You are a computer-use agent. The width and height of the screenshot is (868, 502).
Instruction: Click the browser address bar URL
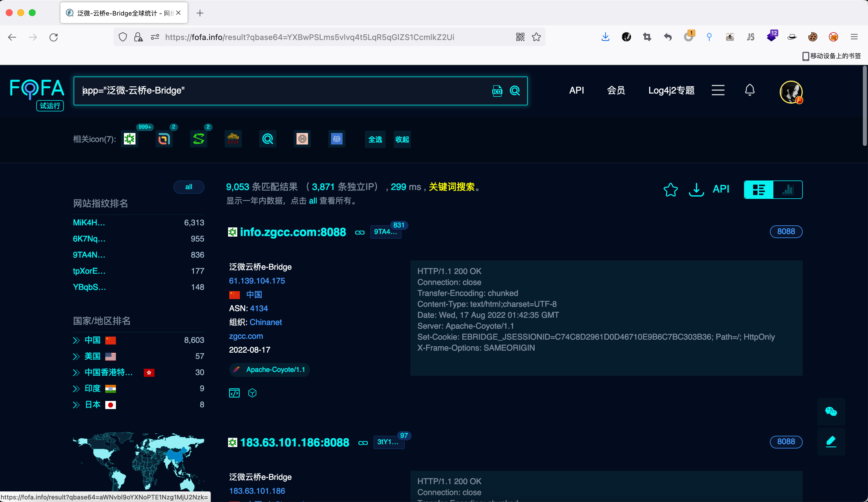click(310, 37)
